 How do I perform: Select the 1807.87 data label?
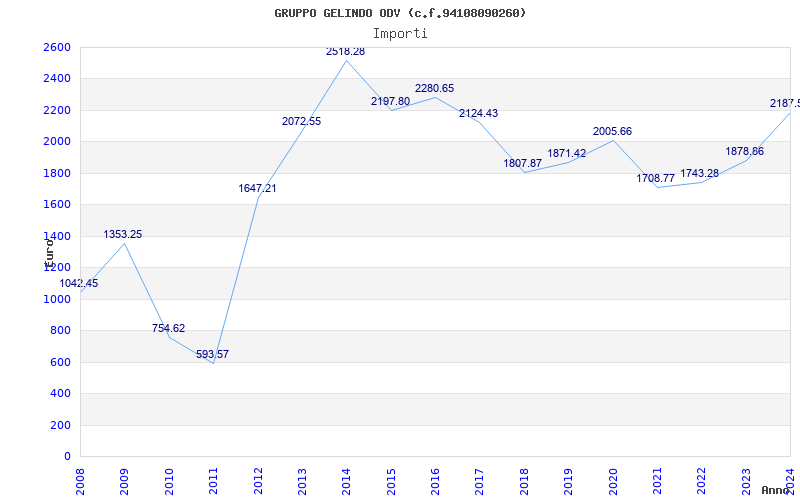pos(522,163)
